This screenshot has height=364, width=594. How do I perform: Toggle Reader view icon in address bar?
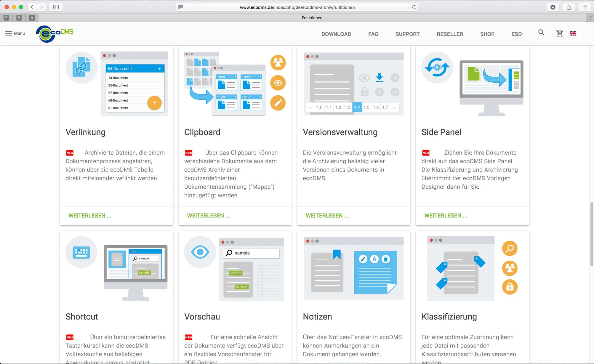[x=180, y=7]
